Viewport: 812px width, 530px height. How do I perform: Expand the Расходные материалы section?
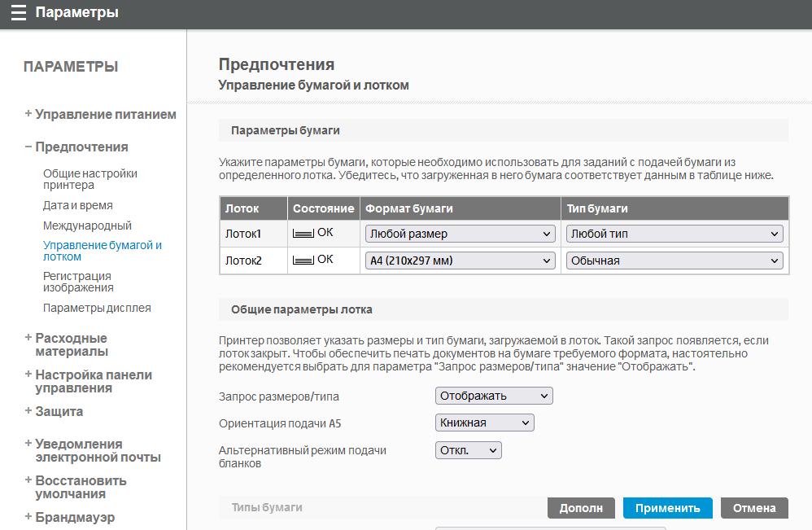pyautogui.click(x=71, y=344)
